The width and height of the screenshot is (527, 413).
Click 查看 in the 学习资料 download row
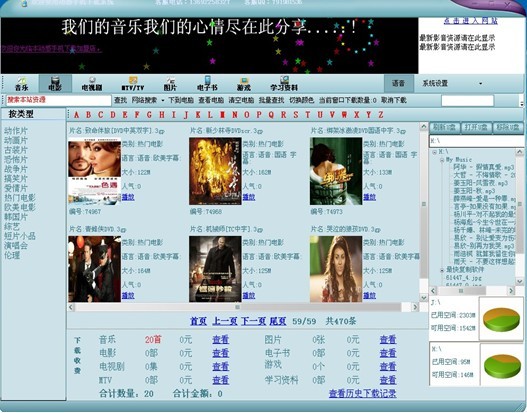(x=388, y=380)
